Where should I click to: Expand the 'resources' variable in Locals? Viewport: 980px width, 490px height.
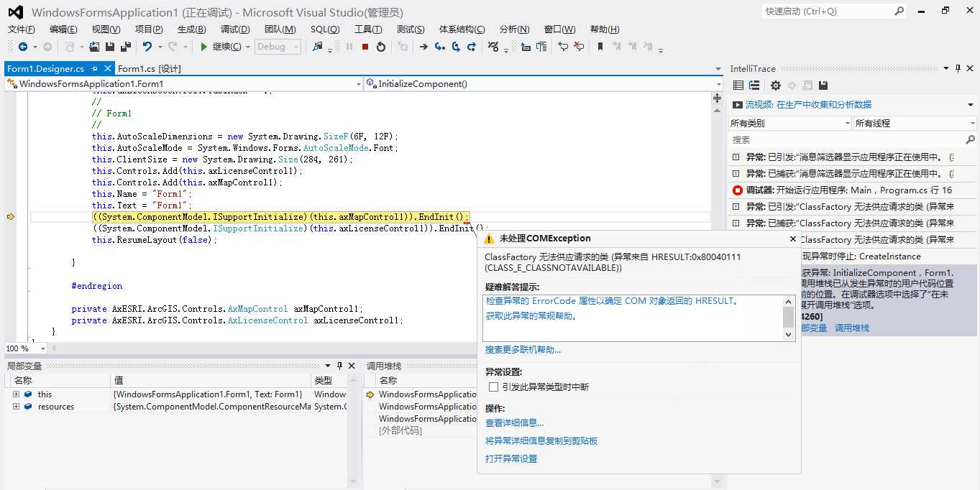coord(16,407)
